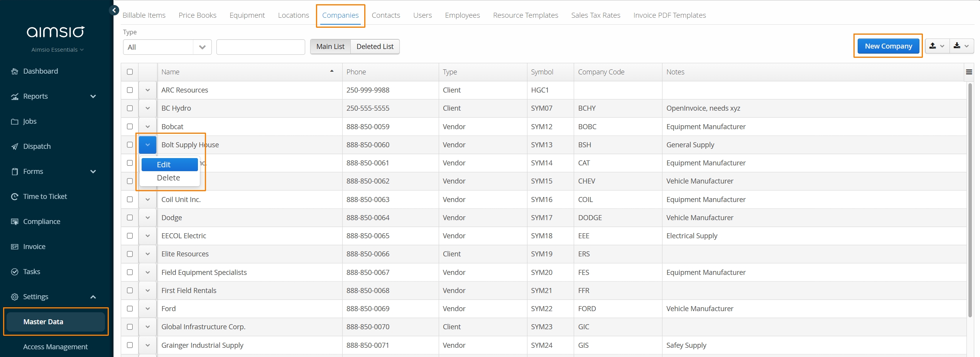Open Tasks from the sidebar
980x357 pixels.
click(x=32, y=271)
